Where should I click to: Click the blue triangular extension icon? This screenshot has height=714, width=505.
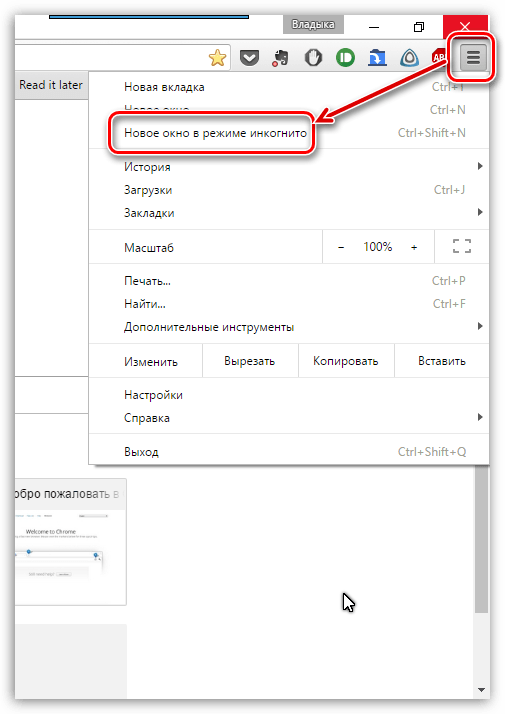point(409,58)
